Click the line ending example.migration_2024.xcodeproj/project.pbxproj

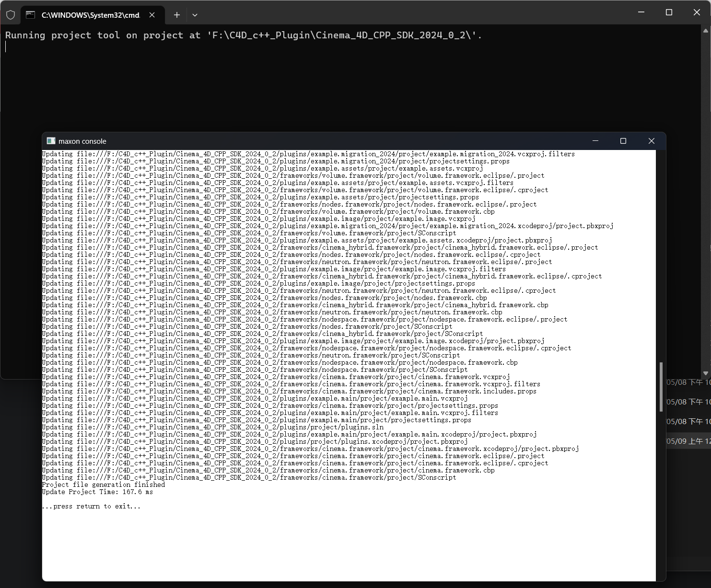point(328,226)
